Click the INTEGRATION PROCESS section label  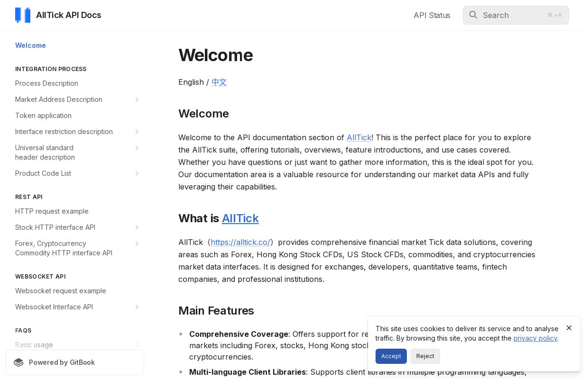pyautogui.click(x=51, y=69)
